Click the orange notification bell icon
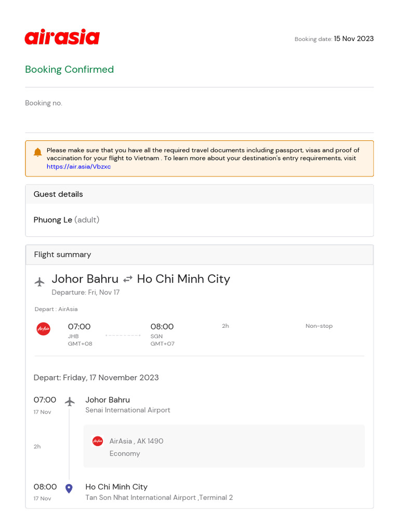The width and height of the screenshot is (399, 532). click(x=37, y=152)
